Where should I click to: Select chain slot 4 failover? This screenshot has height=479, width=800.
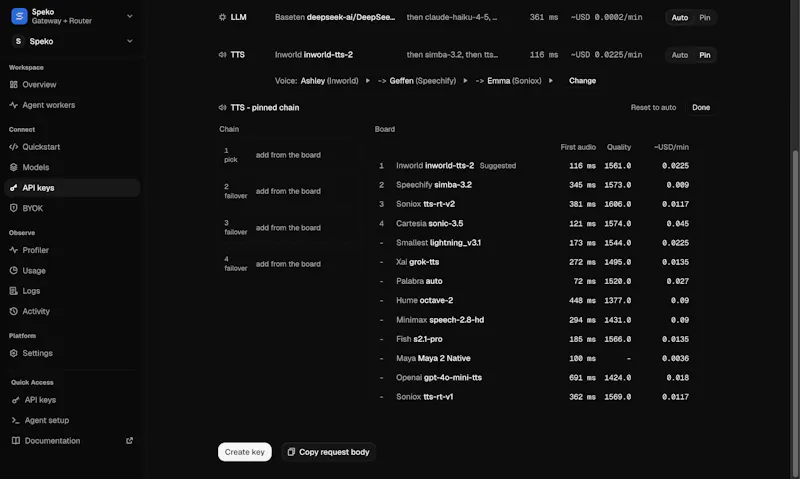tap(288, 264)
